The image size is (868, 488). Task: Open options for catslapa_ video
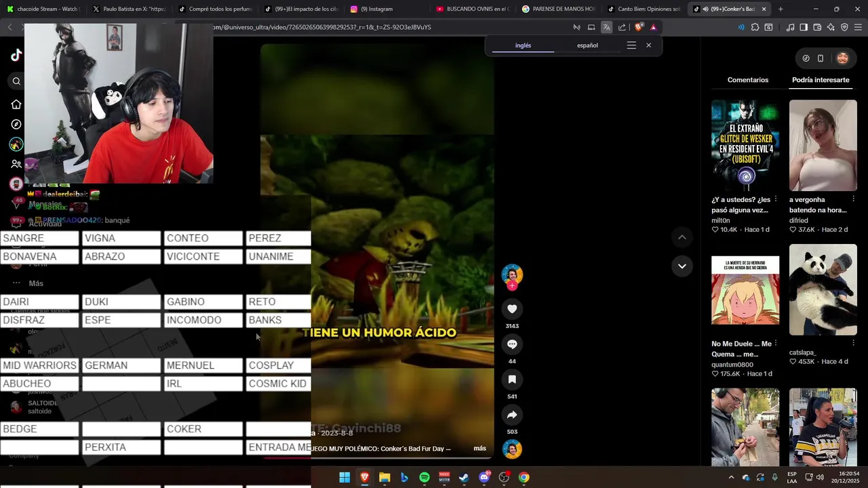pos(853,344)
